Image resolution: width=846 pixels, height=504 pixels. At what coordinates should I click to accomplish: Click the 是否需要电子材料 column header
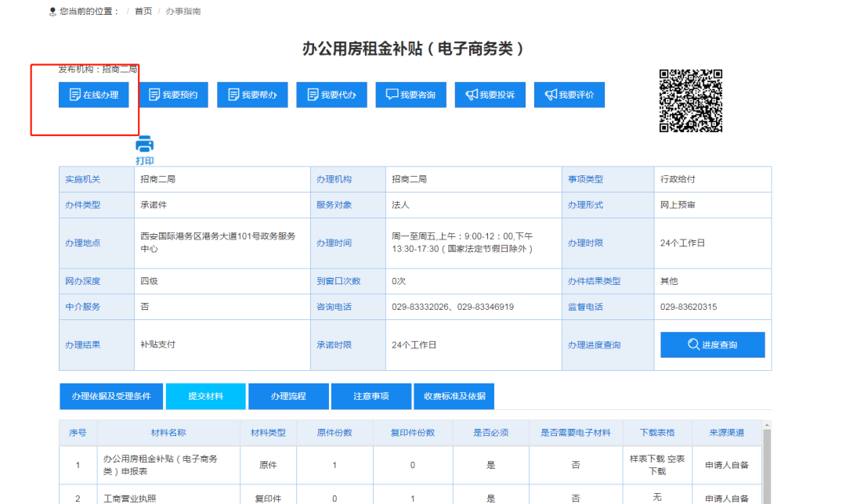(x=576, y=432)
